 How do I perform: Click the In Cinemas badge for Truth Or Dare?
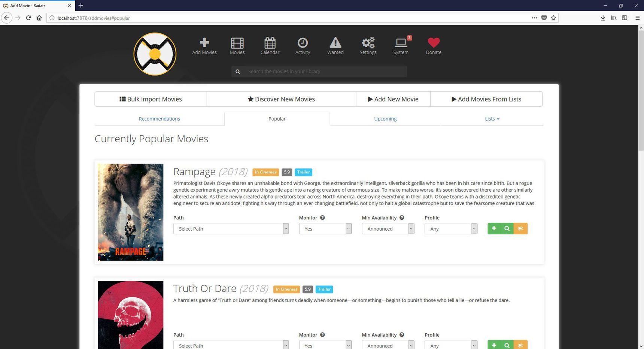coord(286,289)
